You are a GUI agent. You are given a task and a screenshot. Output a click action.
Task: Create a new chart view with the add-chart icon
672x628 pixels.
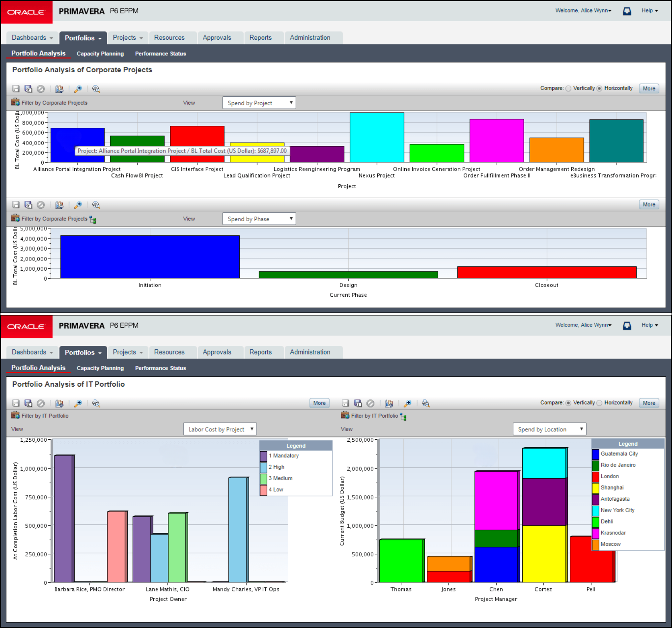click(59, 89)
